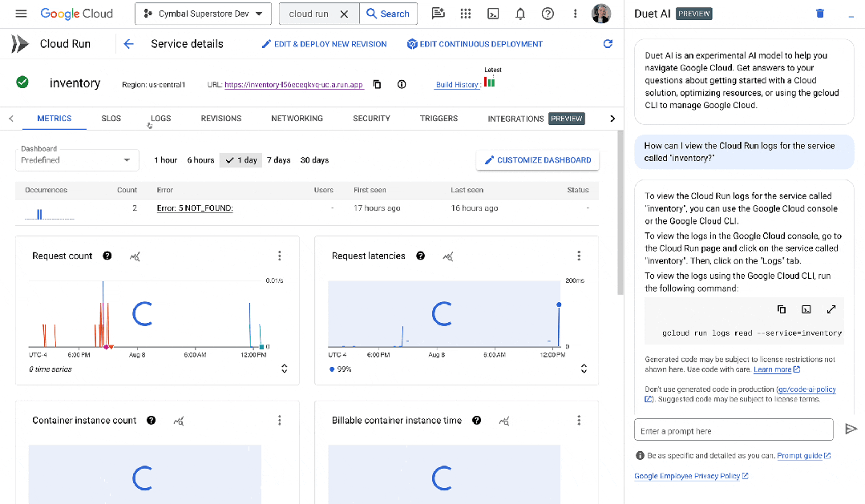Select the 7 days time range
This screenshot has width=865, height=504.
279,160
